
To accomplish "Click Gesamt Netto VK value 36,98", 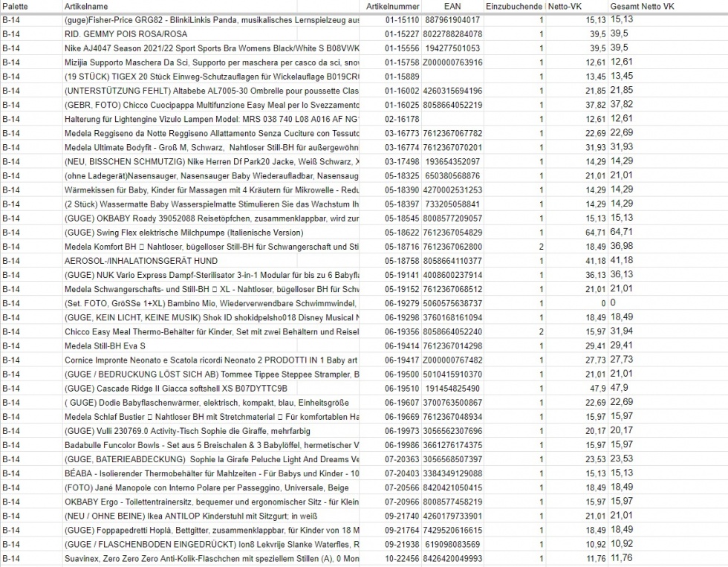I will (622, 246).
